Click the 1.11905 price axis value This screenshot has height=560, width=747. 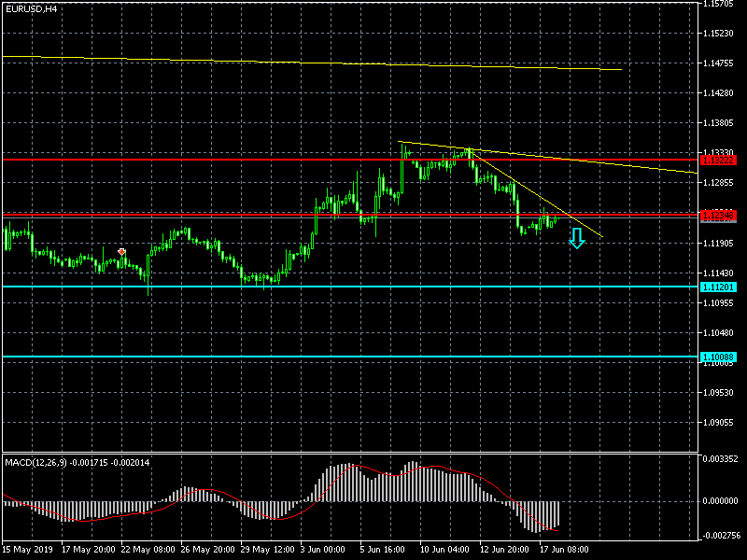click(718, 244)
